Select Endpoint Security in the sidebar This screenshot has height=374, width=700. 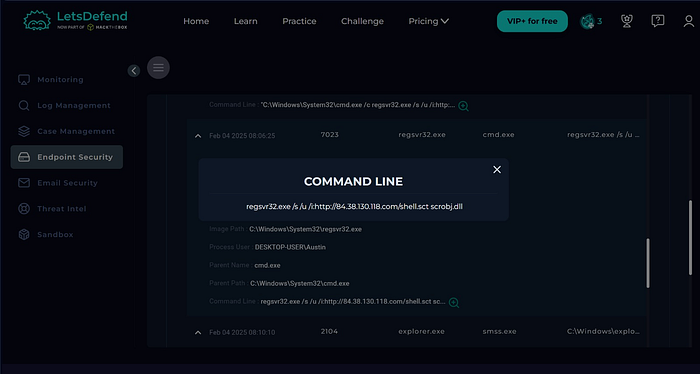point(67,157)
